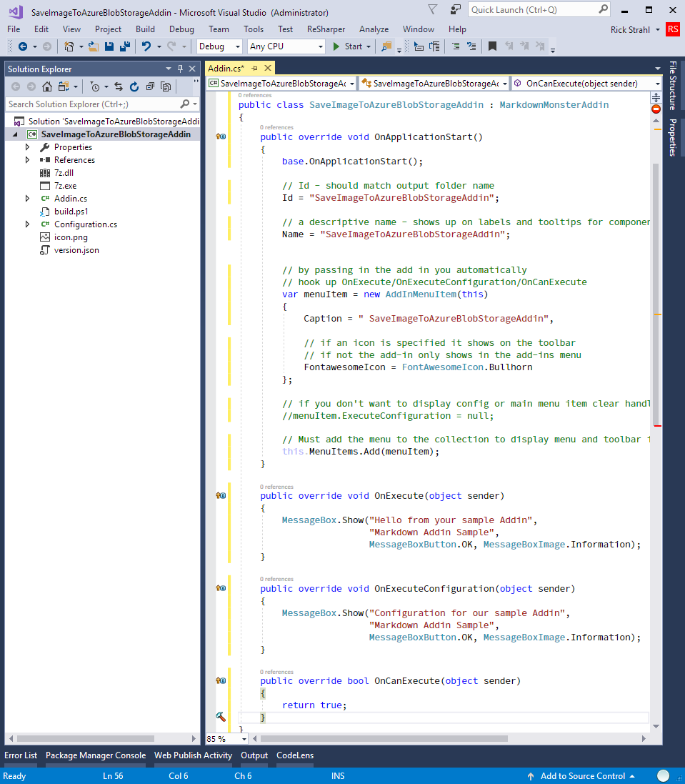The image size is (685, 784).
Task: Open the Any CPU platform dropdown
Action: 286,46
